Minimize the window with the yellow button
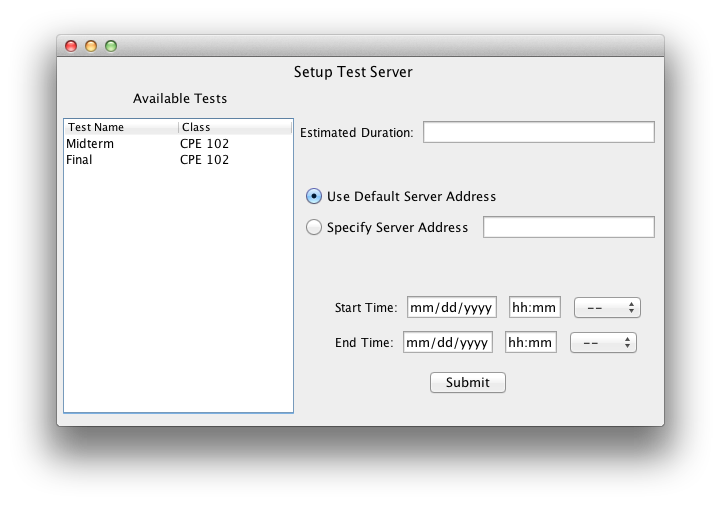 (91, 46)
